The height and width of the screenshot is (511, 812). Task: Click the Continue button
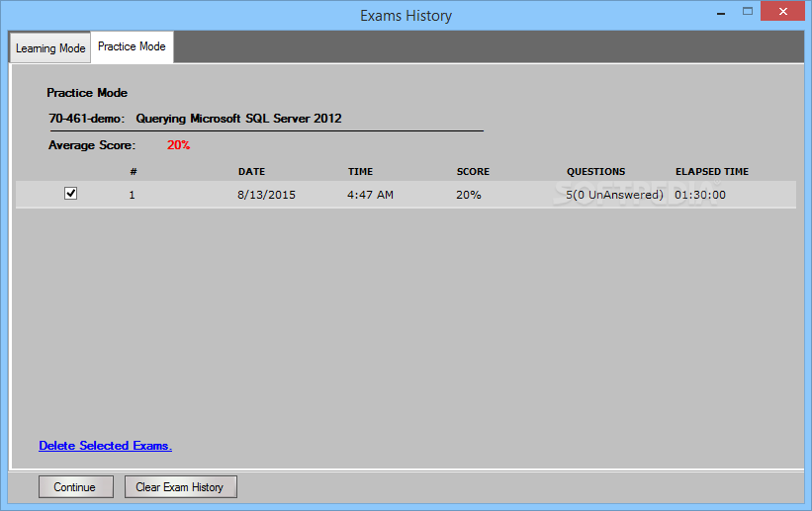tap(75, 487)
